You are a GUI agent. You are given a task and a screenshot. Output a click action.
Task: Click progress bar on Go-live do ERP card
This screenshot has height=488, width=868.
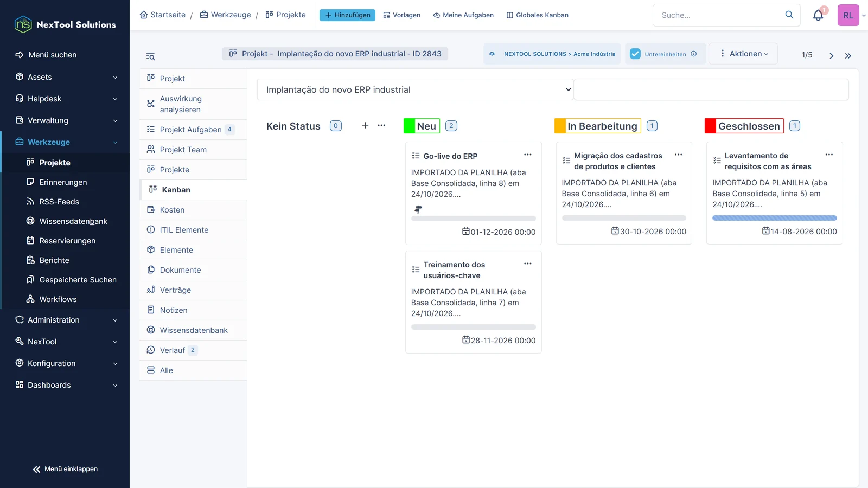(x=474, y=219)
